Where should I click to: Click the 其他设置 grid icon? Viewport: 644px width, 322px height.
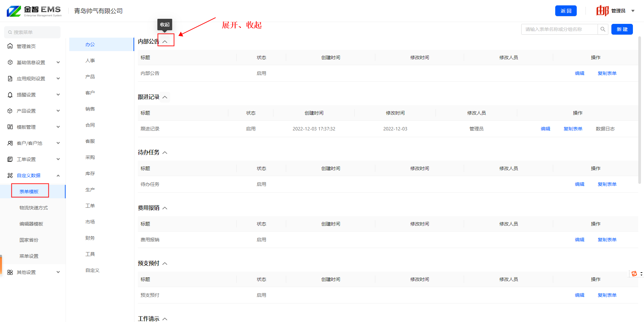point(10,272)
